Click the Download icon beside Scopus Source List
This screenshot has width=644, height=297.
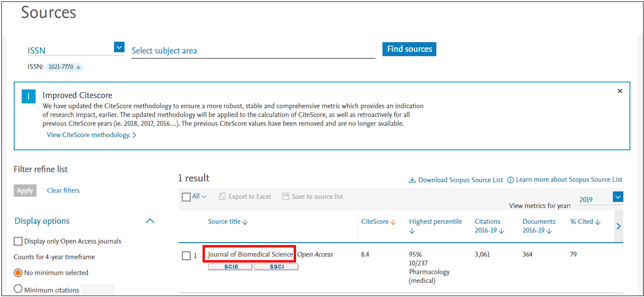[412, 180]
